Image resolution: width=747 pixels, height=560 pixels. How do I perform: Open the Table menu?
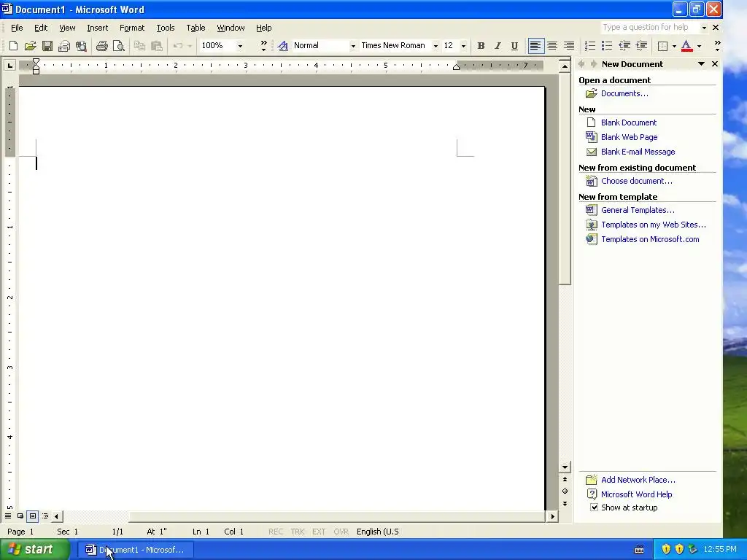[196, 28]
